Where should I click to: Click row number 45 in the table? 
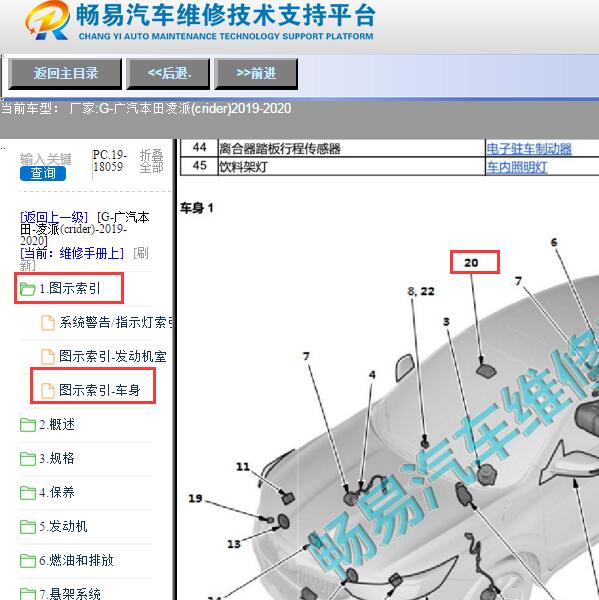point(199,166)
